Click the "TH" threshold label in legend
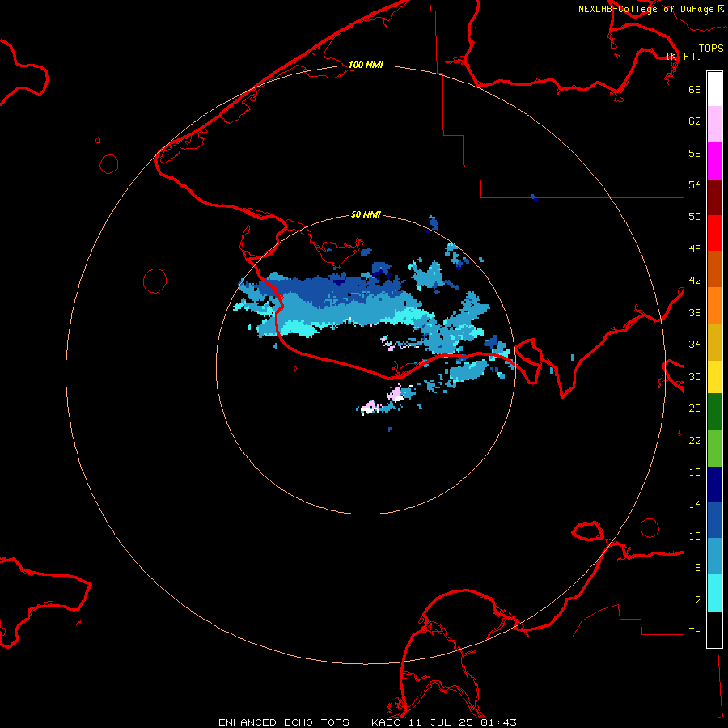The width and height of the screenshot is (728, 728). [695, 632]
